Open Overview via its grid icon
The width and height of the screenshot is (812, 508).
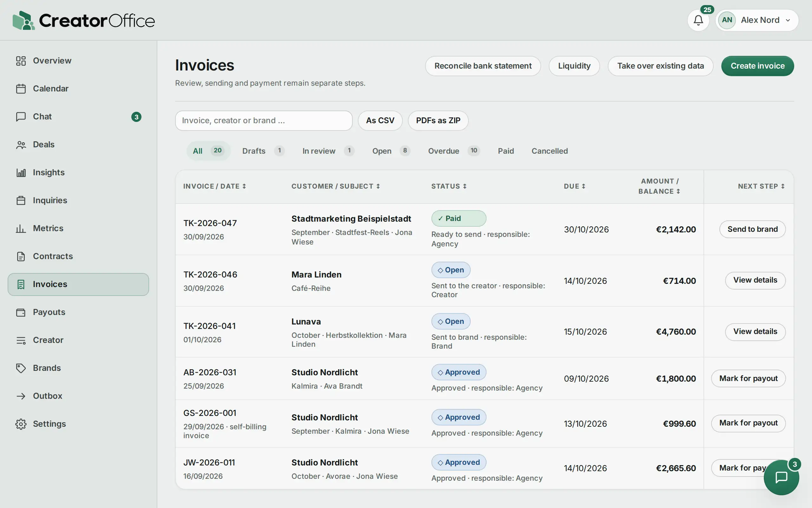tap(21, 61)
